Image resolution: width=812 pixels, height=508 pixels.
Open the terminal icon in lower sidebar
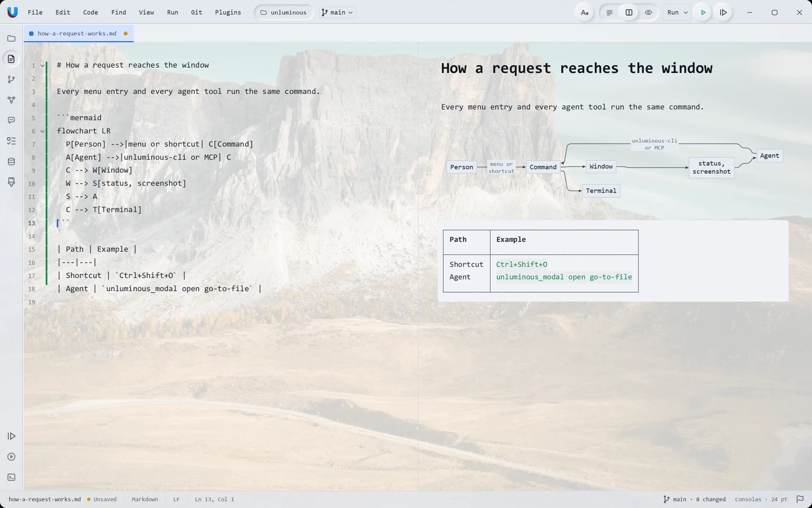point(11,478)
